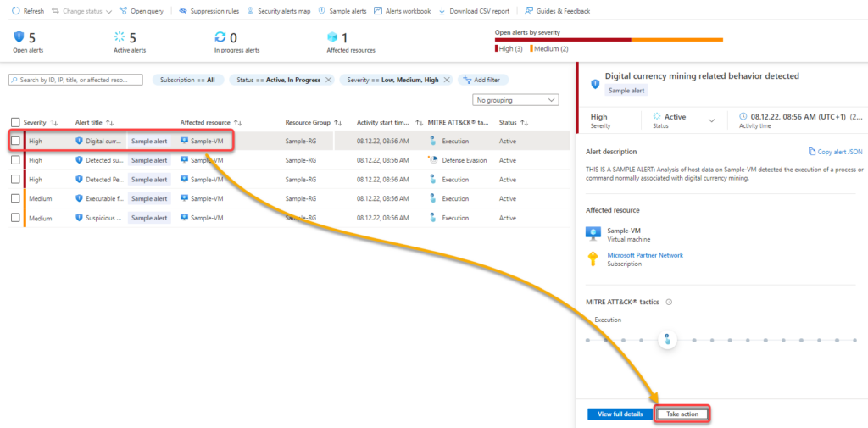Click the alert search input field
Image resolution: width=868 pixels, height=428 pixels.
(76, 80)
